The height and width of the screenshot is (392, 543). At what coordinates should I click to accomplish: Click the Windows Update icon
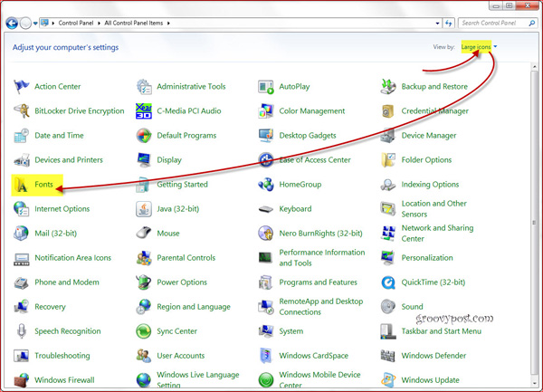(388, 380)
